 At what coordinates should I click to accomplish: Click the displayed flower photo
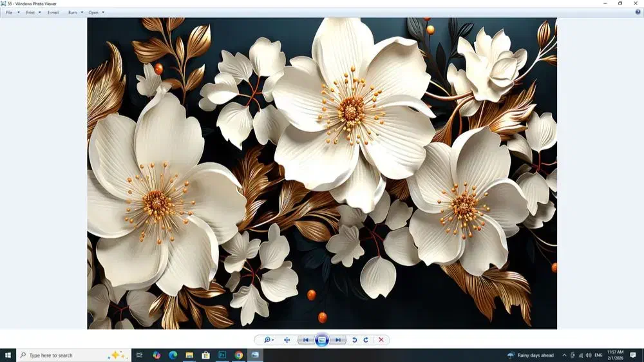pos(322,173)
